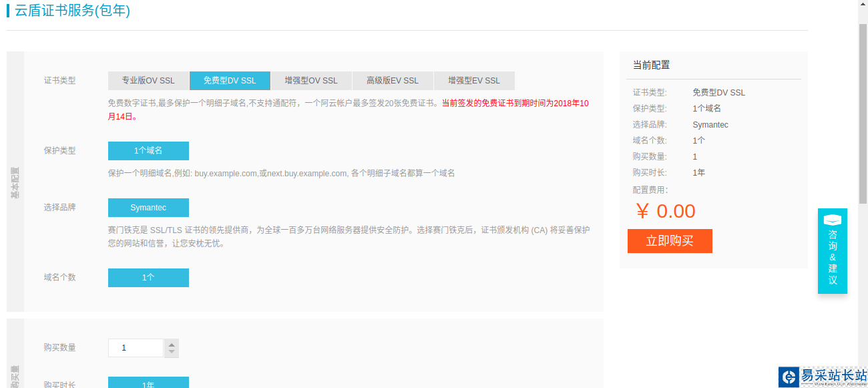868x388 pixels.
Task: Click the 配置费用 label in the summary
Action: coord(650,190)
